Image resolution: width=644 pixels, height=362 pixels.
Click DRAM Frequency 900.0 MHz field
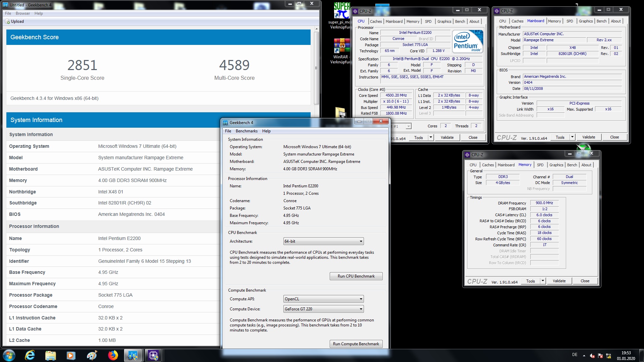(x=544, y=203)
